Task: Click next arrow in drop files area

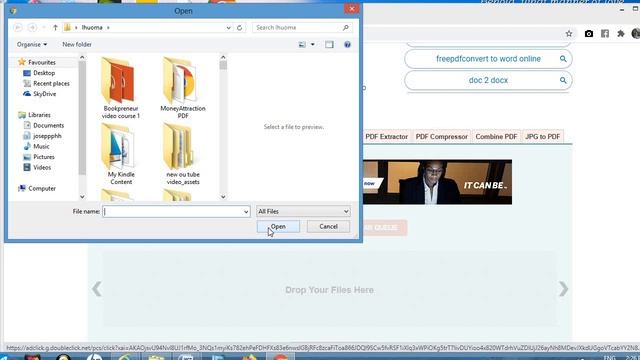Action: [x=563, y=289]
